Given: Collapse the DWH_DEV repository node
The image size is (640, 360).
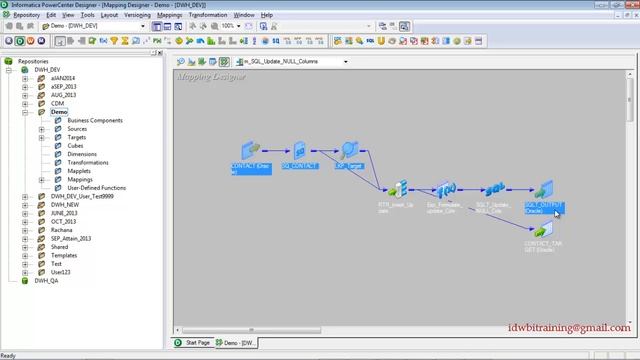Looking at the screenshot, I should click(x=8, y=70).
